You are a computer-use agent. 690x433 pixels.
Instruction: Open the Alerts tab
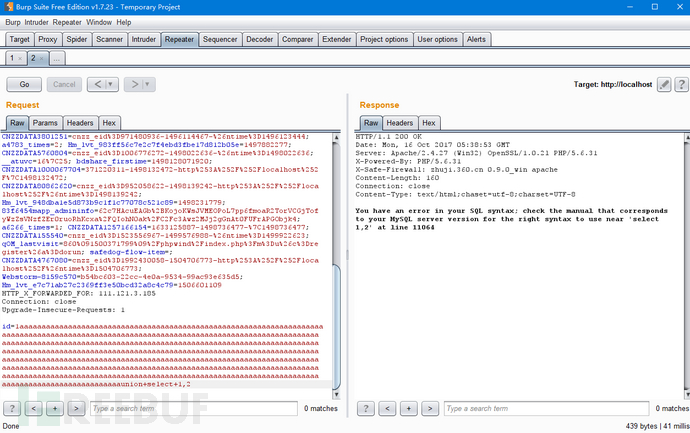pyautogui.click(x=476, y=39)
